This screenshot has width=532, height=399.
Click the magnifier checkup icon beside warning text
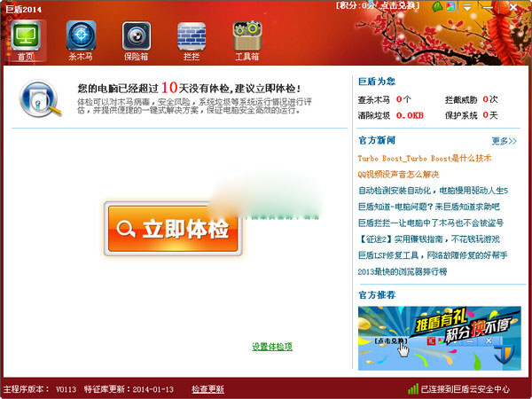click(38, 98)
